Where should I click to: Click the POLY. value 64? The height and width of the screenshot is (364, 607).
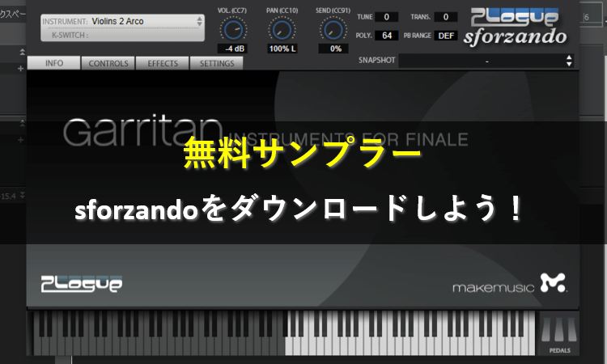(386, 36)
